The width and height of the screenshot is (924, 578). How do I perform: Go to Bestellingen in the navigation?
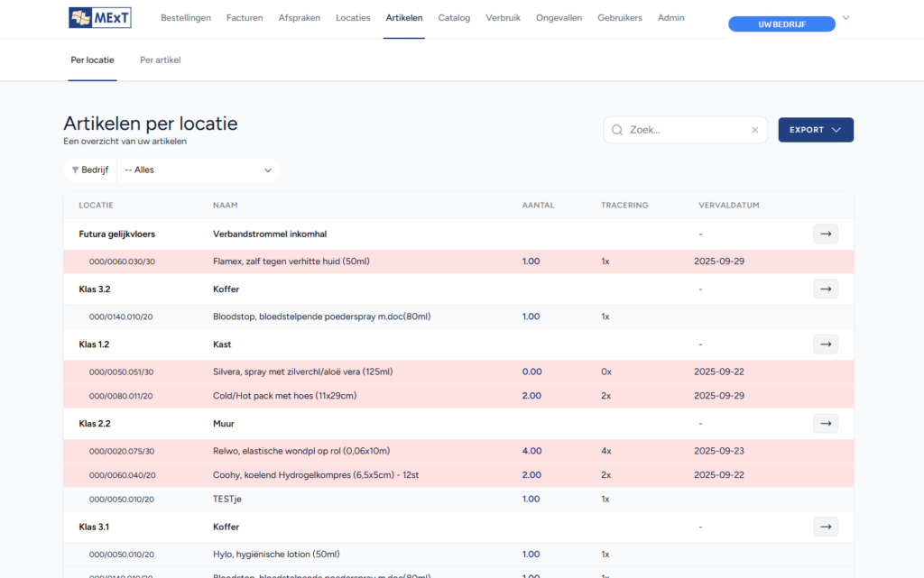(186, 18)
